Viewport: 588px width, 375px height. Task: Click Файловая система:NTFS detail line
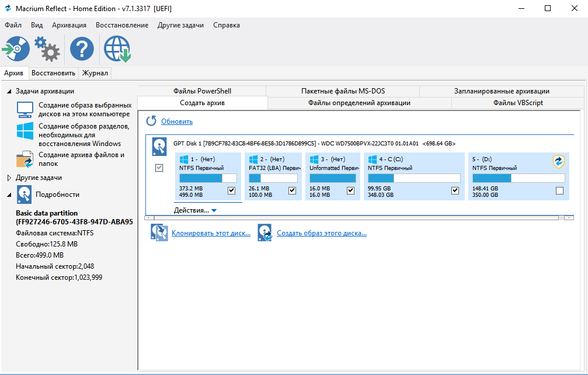click(x=55, y=233)
